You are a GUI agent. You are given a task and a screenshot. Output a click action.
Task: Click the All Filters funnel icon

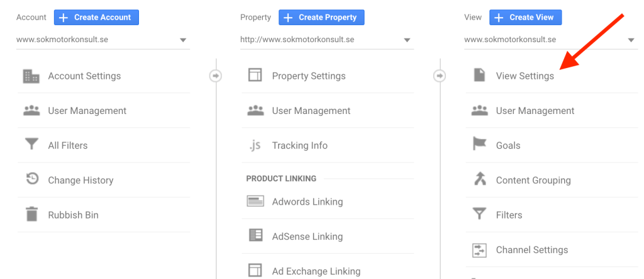coord(31,145)
